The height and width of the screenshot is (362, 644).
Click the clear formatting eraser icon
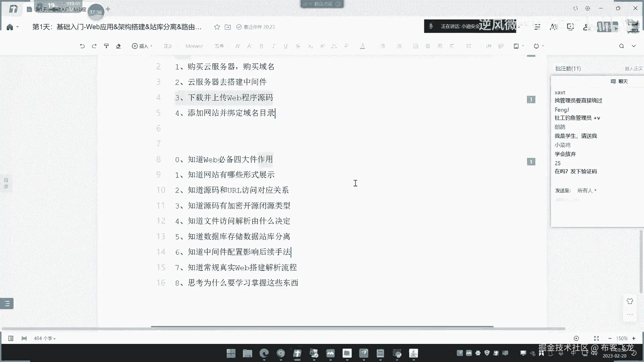click(x=118, y=46)
